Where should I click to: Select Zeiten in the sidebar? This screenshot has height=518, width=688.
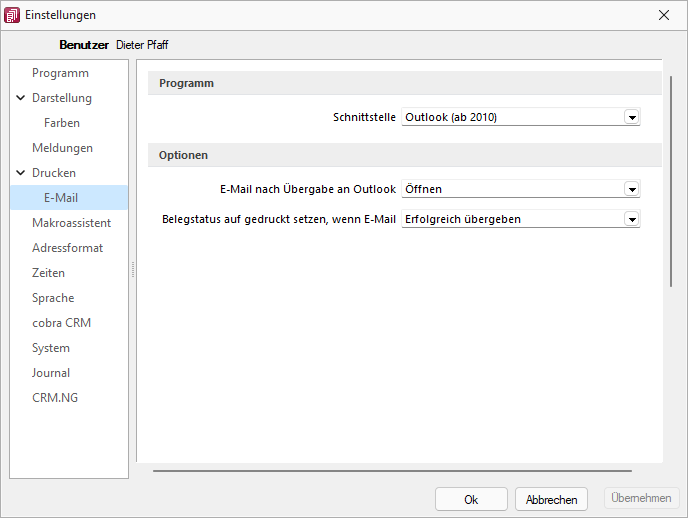coord(48,273)
